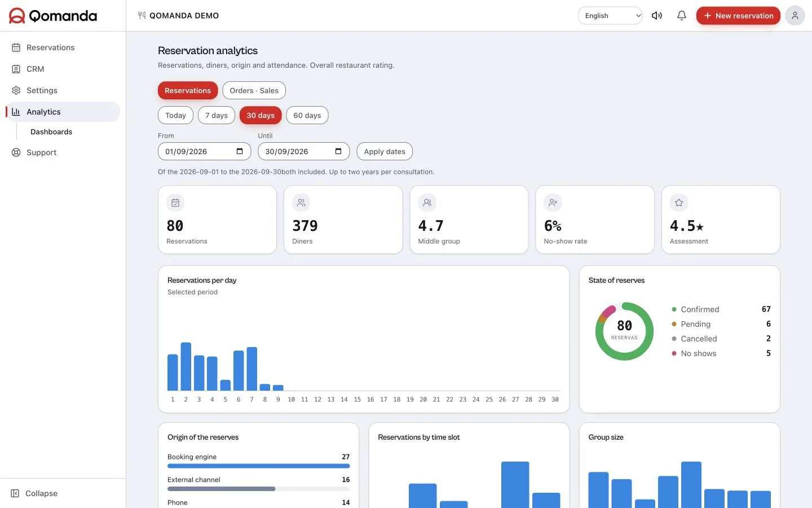This screenshot has height=508, width=812.
Task: Click the Apply dates button
Action: (385, 151)
